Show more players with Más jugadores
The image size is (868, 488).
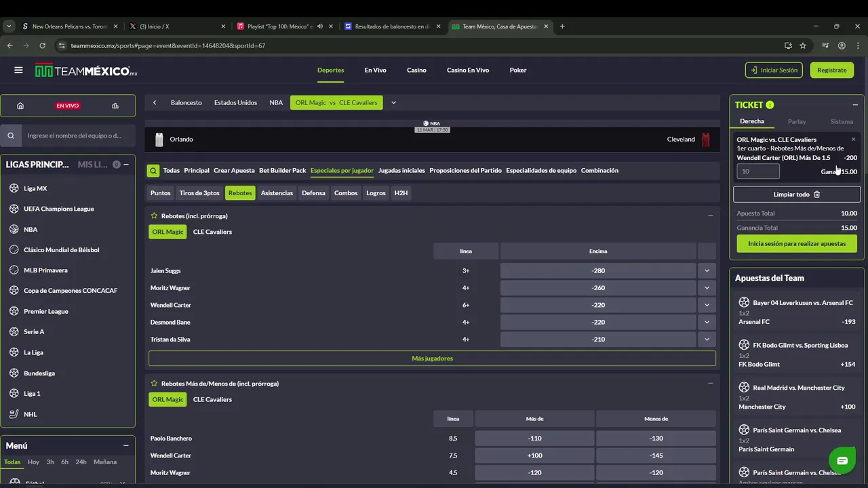432,359
